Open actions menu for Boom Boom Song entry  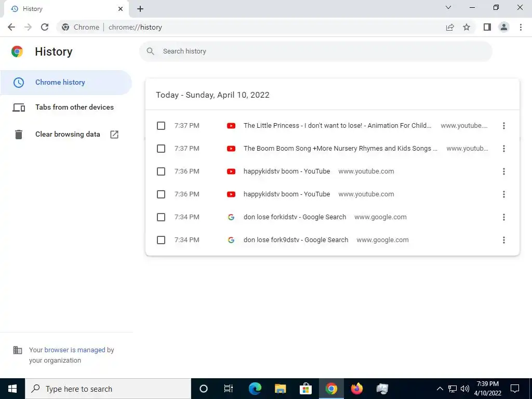pos(504,149)
